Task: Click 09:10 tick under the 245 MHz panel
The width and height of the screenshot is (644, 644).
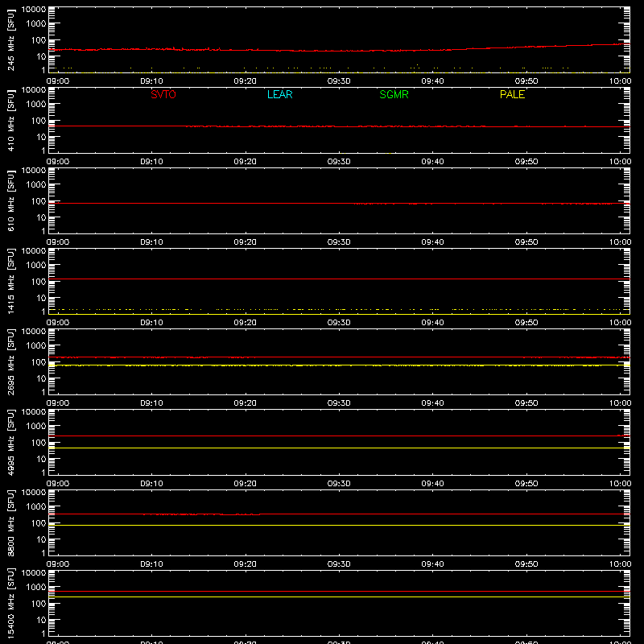Action: 151,81
